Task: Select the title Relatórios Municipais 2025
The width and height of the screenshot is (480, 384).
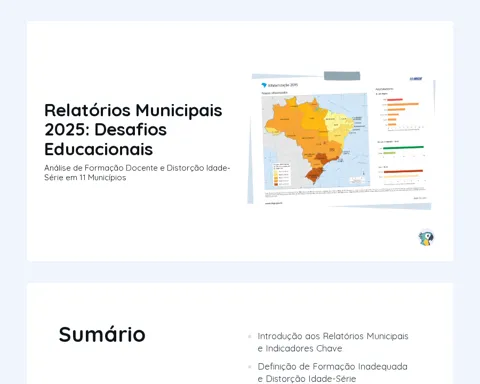Action: (x=133, y=129)
